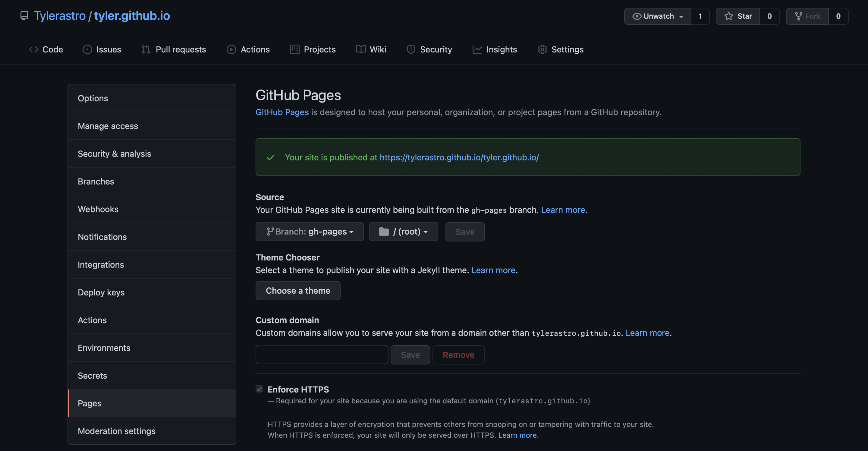This screenshot has width=868, height=451.
Task: Click the Save button for Custom domain
Action: coord(410,355)
